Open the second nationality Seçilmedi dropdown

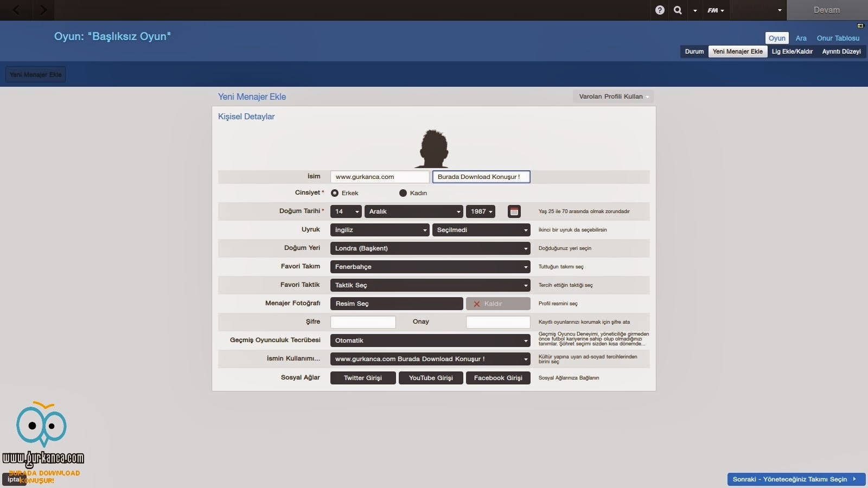pyautogui.click(x=481, y=230)
